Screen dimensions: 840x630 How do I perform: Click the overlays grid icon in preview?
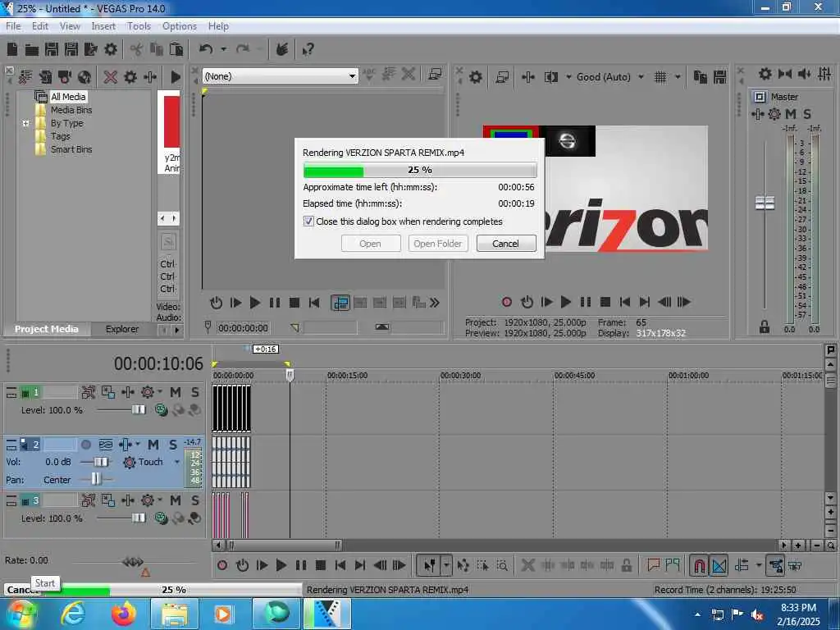[x=660, y=77]
